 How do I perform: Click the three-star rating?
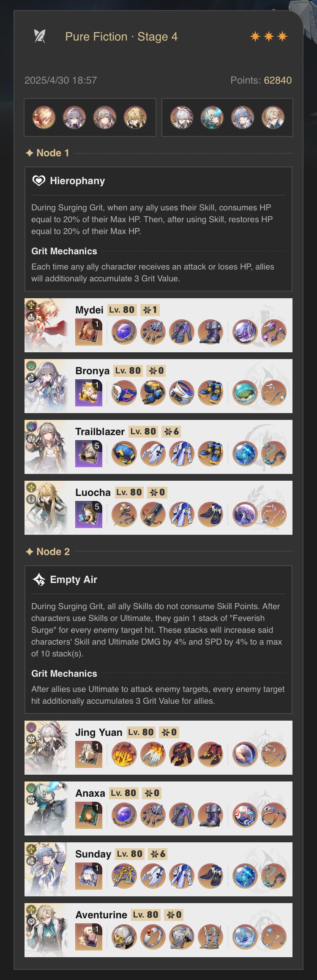269,36
